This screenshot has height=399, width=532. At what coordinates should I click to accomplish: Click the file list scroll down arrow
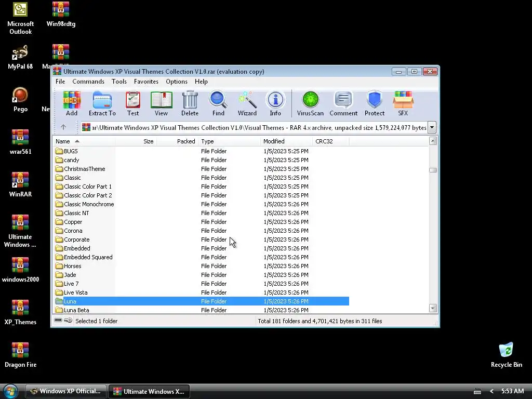click(x=433, y=308)
